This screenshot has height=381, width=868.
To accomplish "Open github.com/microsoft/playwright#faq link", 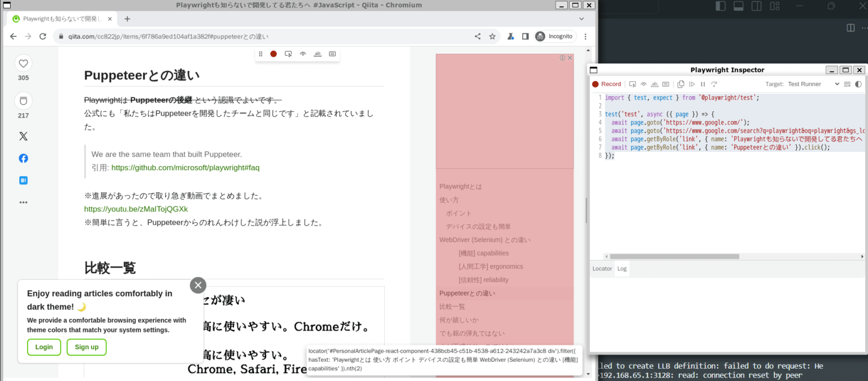I will click(x=185, y=168).
